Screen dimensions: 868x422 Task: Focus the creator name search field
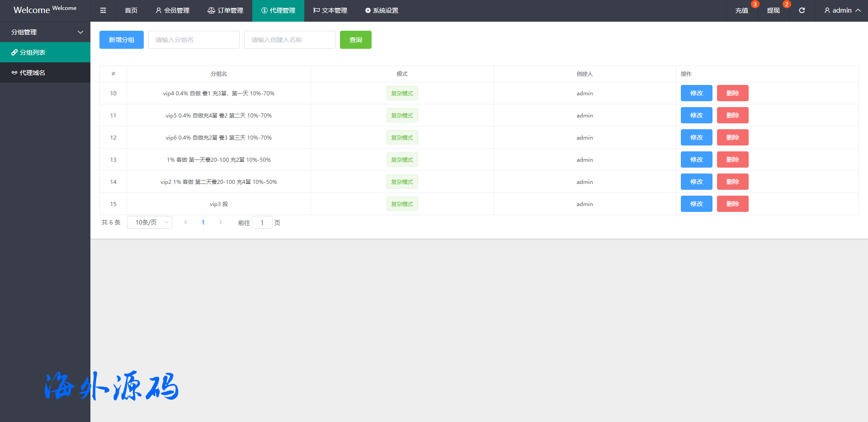coord(290,40)
